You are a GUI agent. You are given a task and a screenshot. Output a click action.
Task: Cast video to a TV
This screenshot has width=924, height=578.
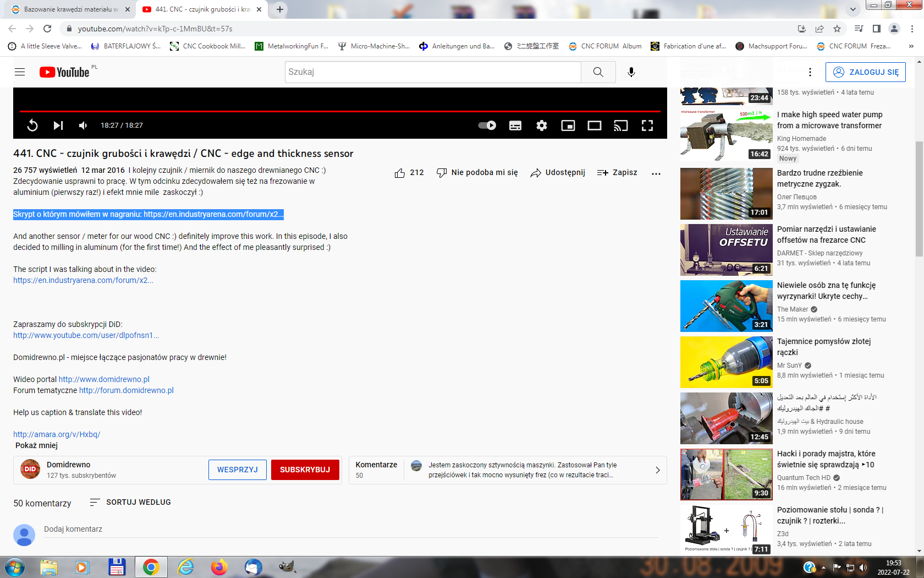click(x=621, y=126)
